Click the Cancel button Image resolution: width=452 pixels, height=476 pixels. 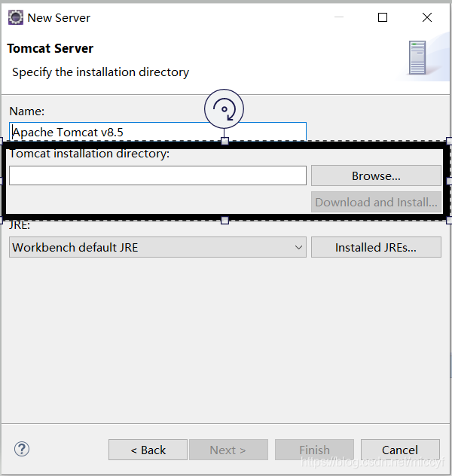[x=400, y=450]
